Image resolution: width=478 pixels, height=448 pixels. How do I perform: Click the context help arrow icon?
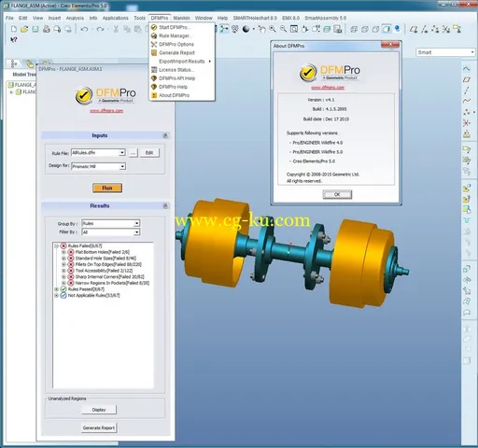tap(13, 40)
